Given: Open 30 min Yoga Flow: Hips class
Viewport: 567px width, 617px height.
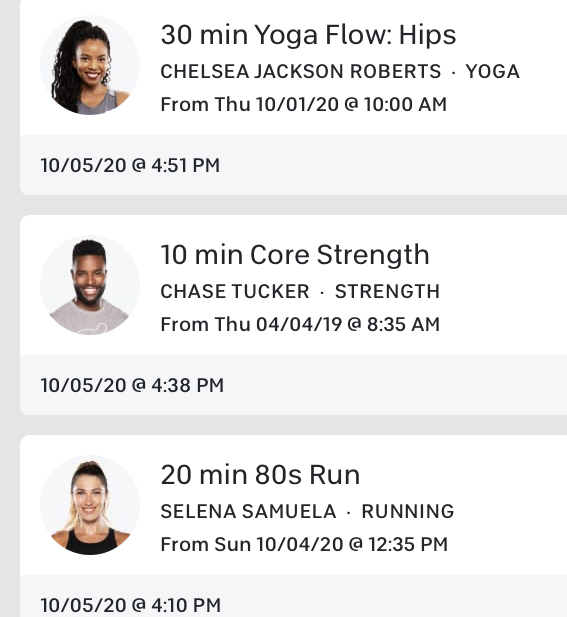Looking at the screenshot, I should pos(308,35).
